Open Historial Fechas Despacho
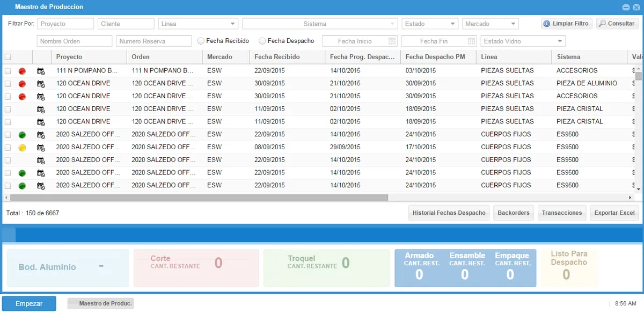This screenshot has width=644, height=313. [x=449, y=213]
